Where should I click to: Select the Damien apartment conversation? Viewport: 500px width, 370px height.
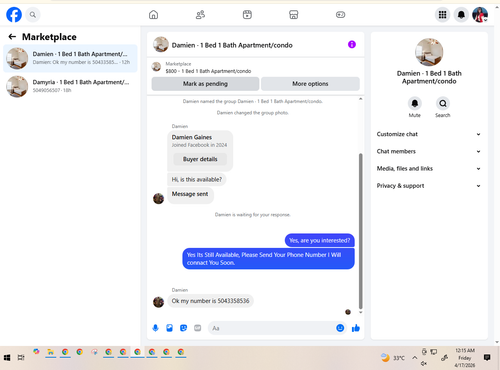point(70,58)
